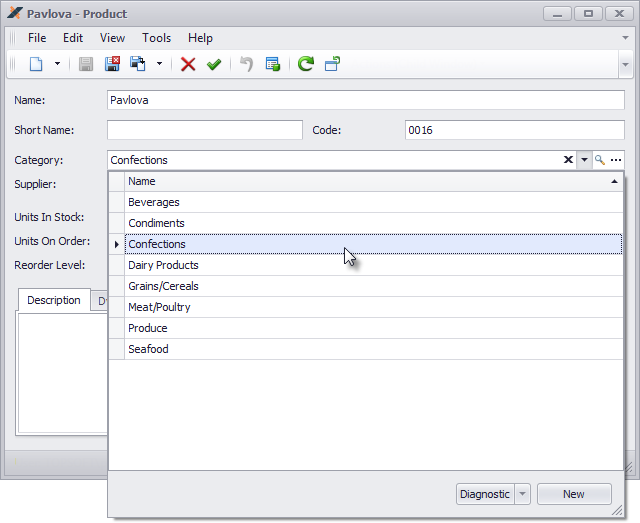Collapse the Category dropdown arrow
The image size is (640, 523).
coord(584,160)
